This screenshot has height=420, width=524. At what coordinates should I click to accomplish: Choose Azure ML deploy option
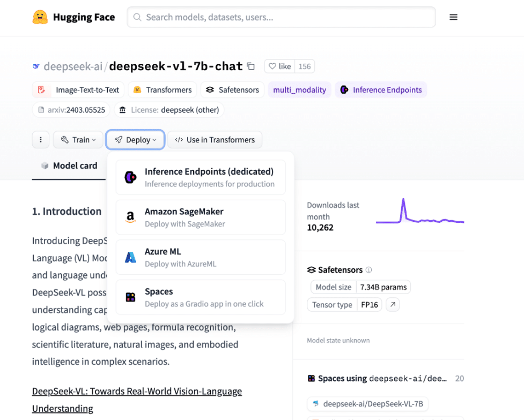click(x=201, y=257)
